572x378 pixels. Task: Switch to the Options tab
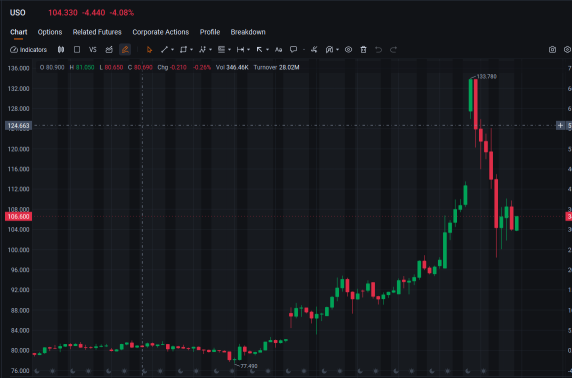point(50,32)
